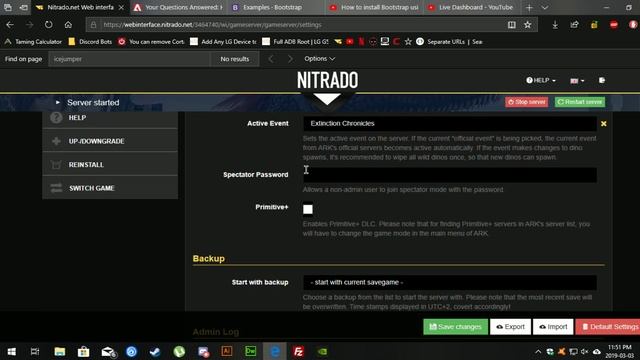Open Dreamweaver from the taskbar
The width and height of the screenshot is (640, 360).
(x=250, y=351)
